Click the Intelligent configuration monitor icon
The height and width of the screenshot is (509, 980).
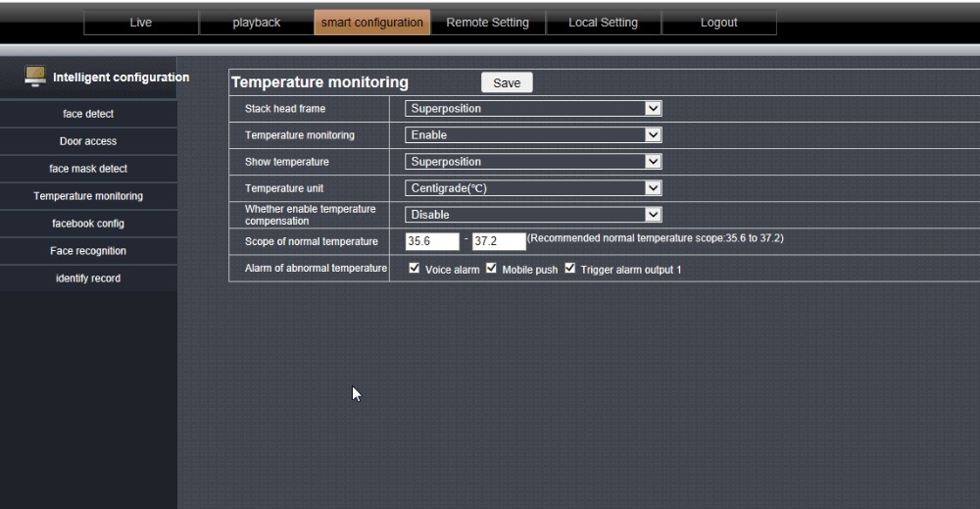point(35,76)
